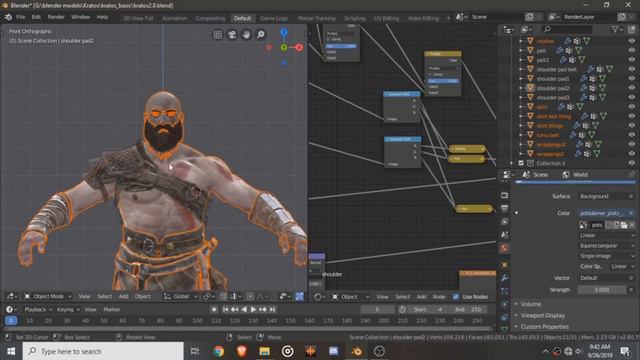Viewport: 640px width, 360px height.
Task: Click the camera view icon in viewport
Action: tap(232, 35)
